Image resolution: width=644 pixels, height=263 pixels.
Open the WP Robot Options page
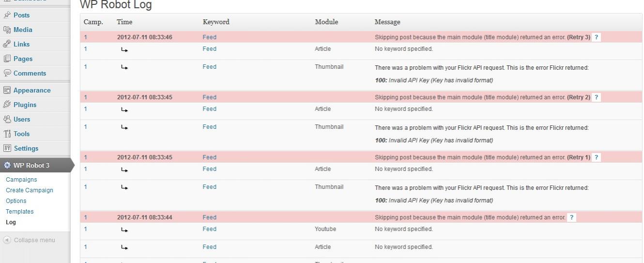point(16,201)
